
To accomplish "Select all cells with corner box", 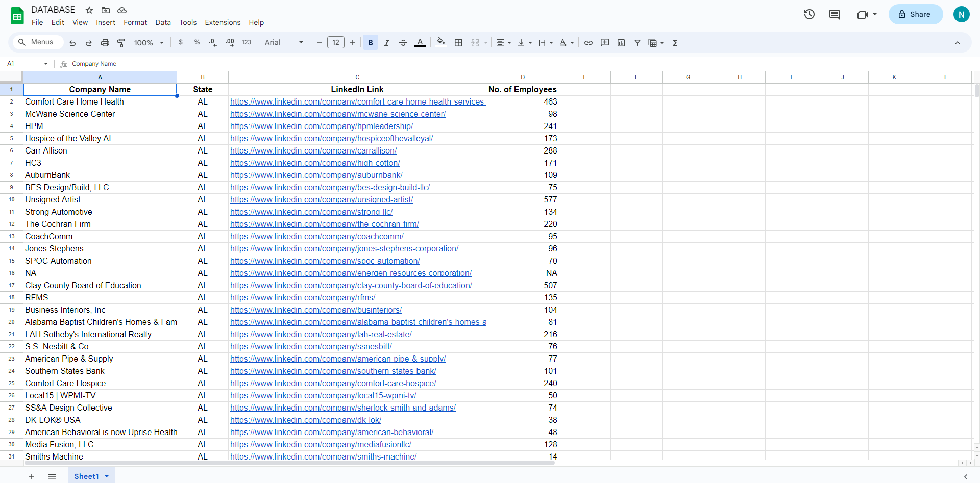I will pyautogui.click(x=11, y=77).
